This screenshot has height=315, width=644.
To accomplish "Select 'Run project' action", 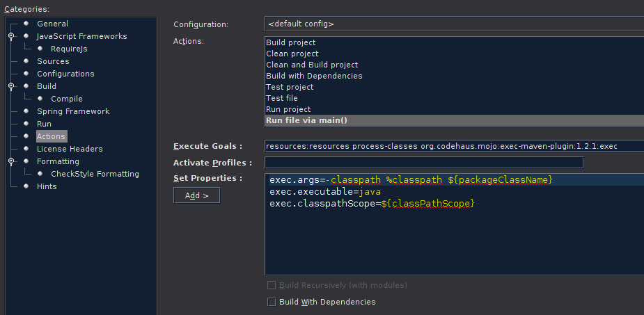I will click(x=454, y=109).
